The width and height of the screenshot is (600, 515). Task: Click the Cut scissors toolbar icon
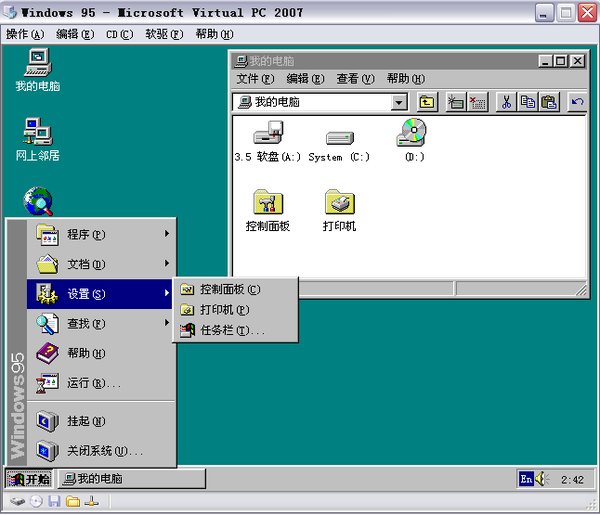tap(506, 102)
